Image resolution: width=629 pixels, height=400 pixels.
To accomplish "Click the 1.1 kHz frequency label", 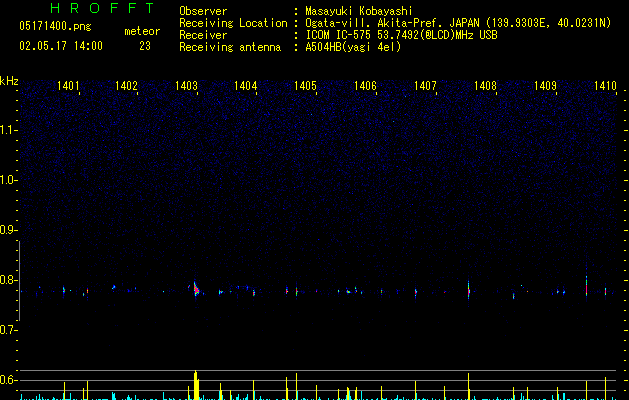I will [8, 130].
